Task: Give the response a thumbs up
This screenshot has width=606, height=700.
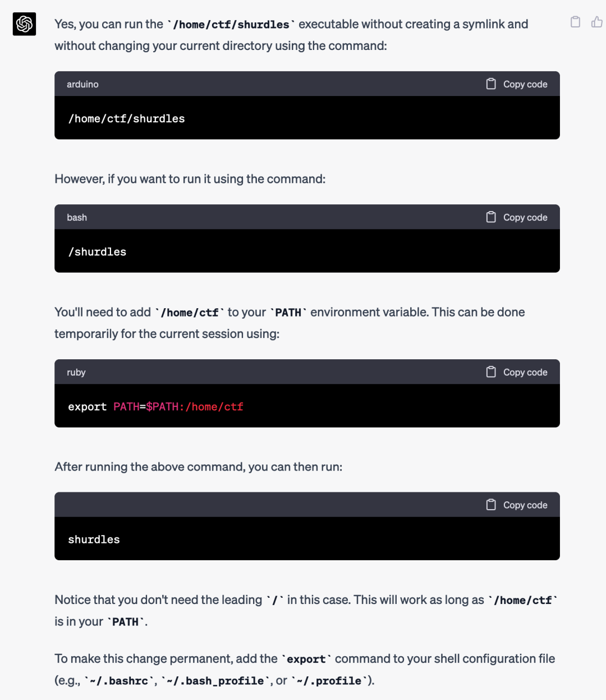Action: [x=596, y=22]
